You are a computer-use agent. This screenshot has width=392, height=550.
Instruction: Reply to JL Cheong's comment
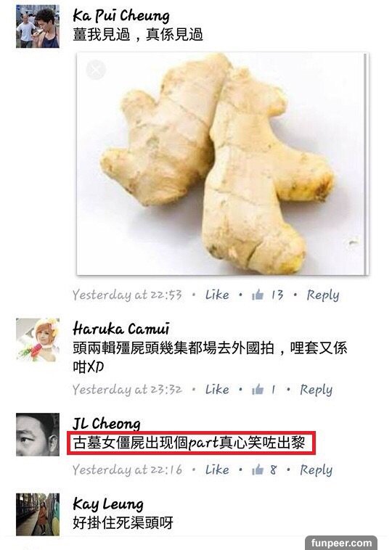tap(316, 469)
